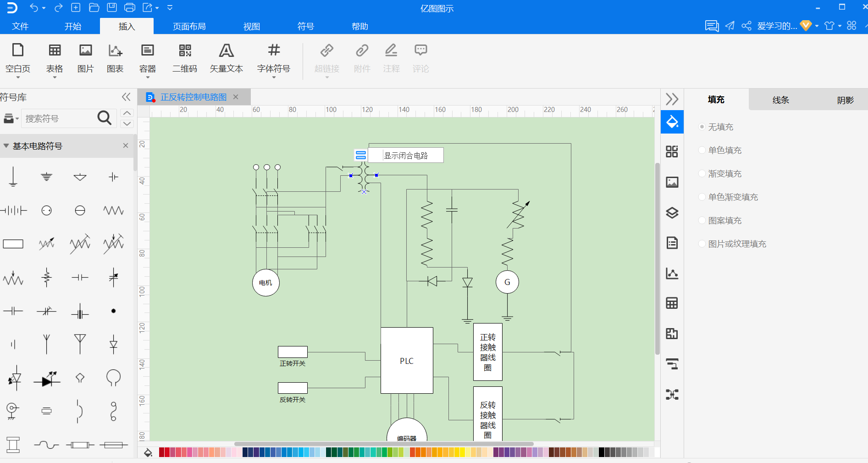Click the canvas horizontal scrollbar
Screen dimensions: 868x463
[384, 444]
